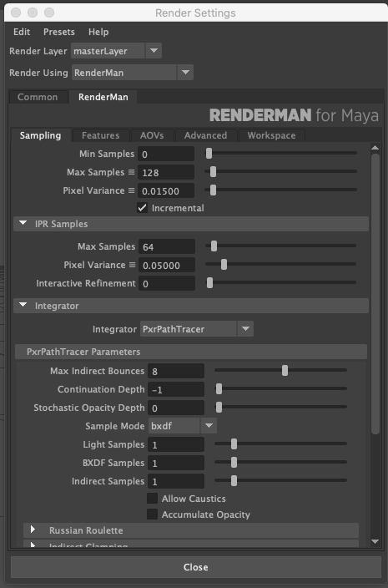Click the options icon next to IPR Pixel Variance
Image resolution: width=388 pixels, height=588 pixels.
(132, 265)
